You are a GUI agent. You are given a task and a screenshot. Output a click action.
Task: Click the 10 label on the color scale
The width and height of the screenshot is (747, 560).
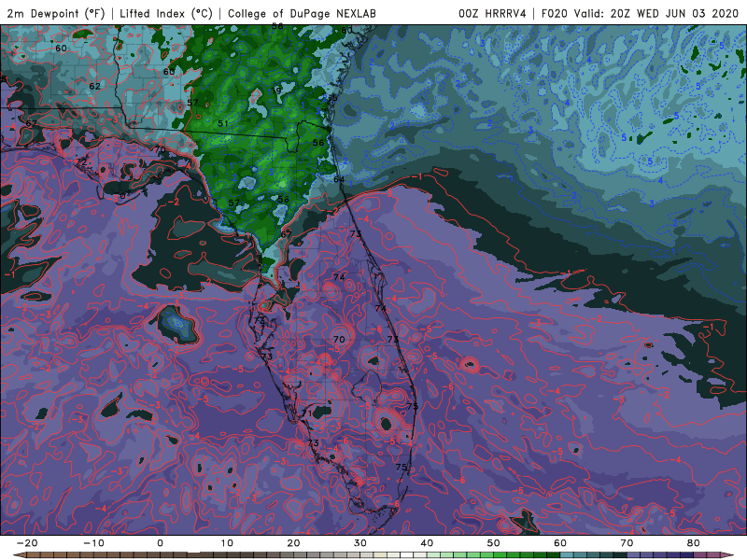pyautogui.click(x=227, y=543)
